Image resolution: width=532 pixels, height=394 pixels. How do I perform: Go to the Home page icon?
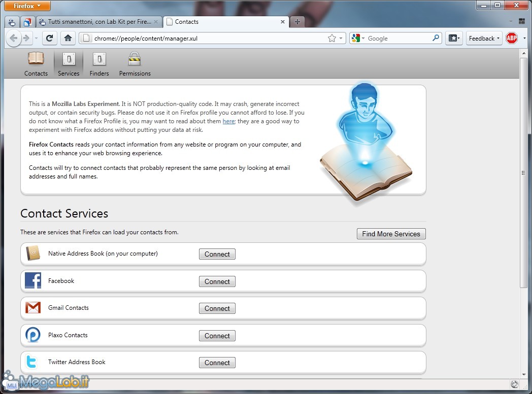coord(68,38)
